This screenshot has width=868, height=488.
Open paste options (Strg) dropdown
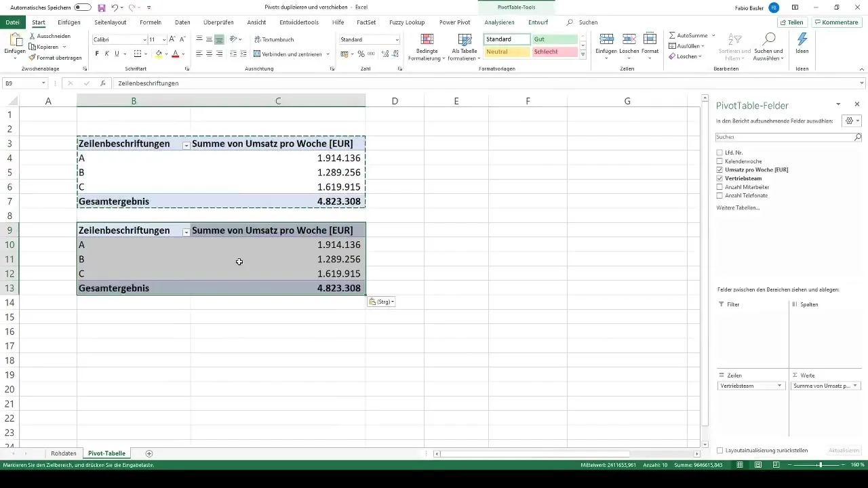[x=381, y=302]
